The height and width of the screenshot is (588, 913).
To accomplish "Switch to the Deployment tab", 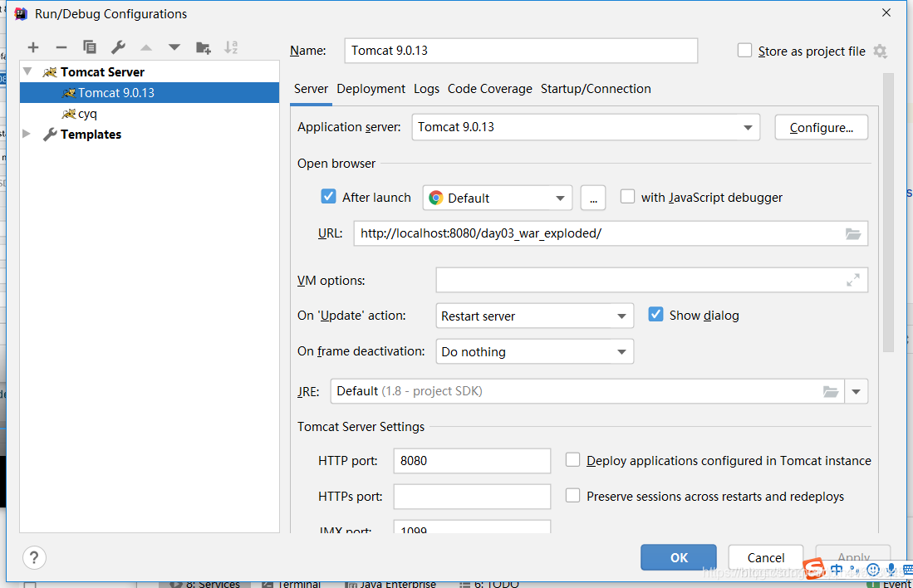I will [x=371, y=89].
